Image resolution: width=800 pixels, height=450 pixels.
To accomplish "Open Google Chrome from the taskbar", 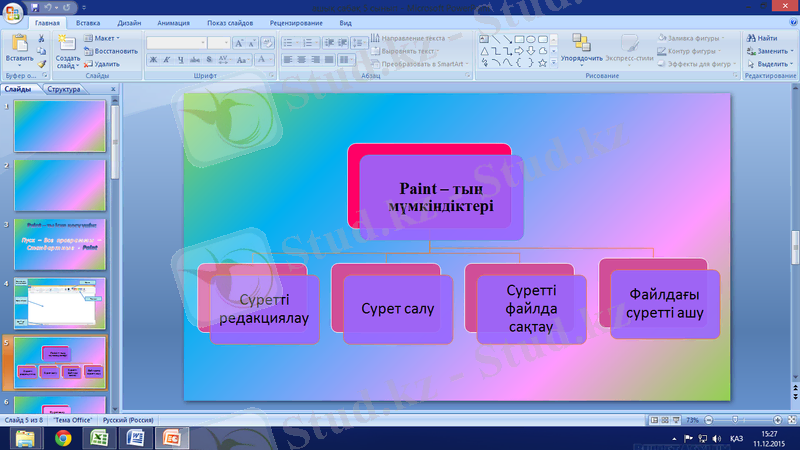I will (63, 437).
